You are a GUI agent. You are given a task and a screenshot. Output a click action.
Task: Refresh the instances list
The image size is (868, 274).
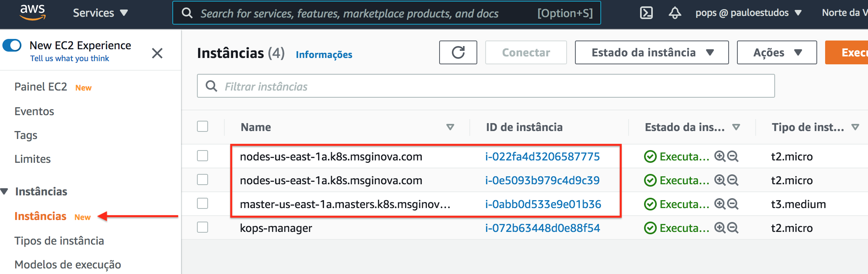(458, 52)
